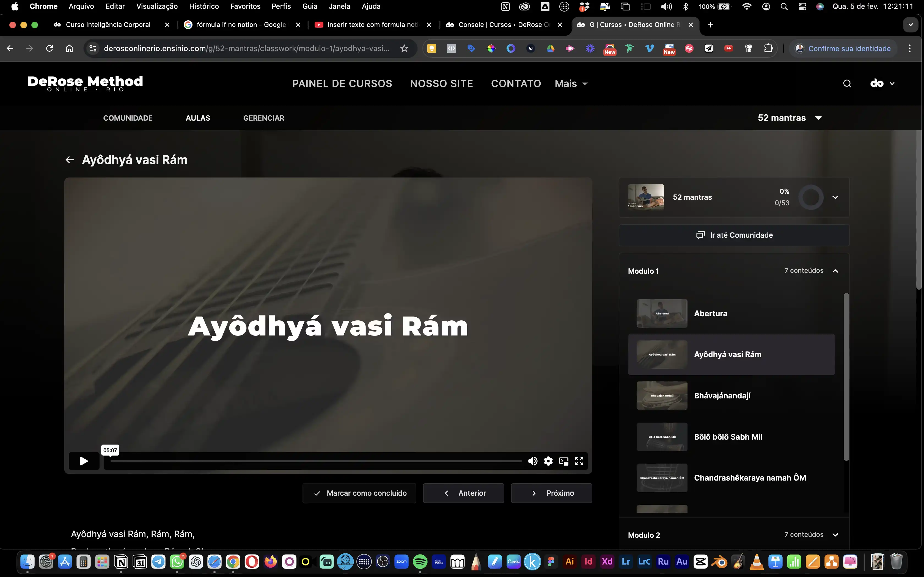Viewport: 924px width, 577px height.
Task: Enter fullscreen video mode
Action: (579, 461)
